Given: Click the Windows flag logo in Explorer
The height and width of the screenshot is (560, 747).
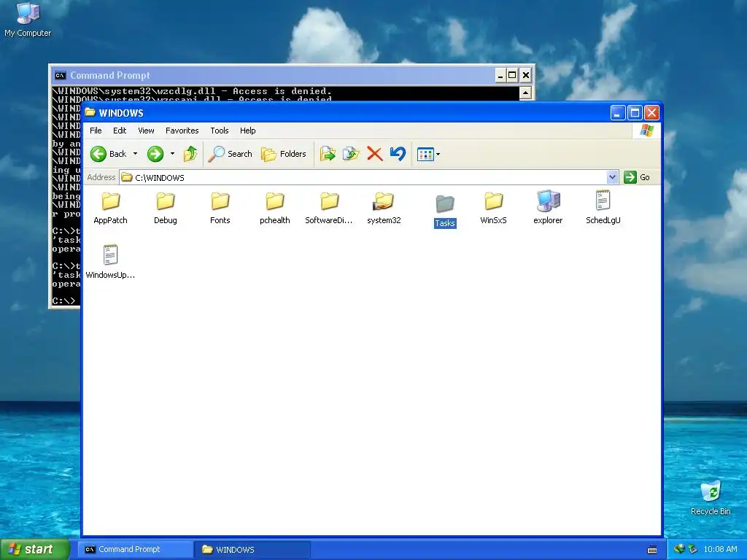Looking at the screenshot, I should [647, 131].
